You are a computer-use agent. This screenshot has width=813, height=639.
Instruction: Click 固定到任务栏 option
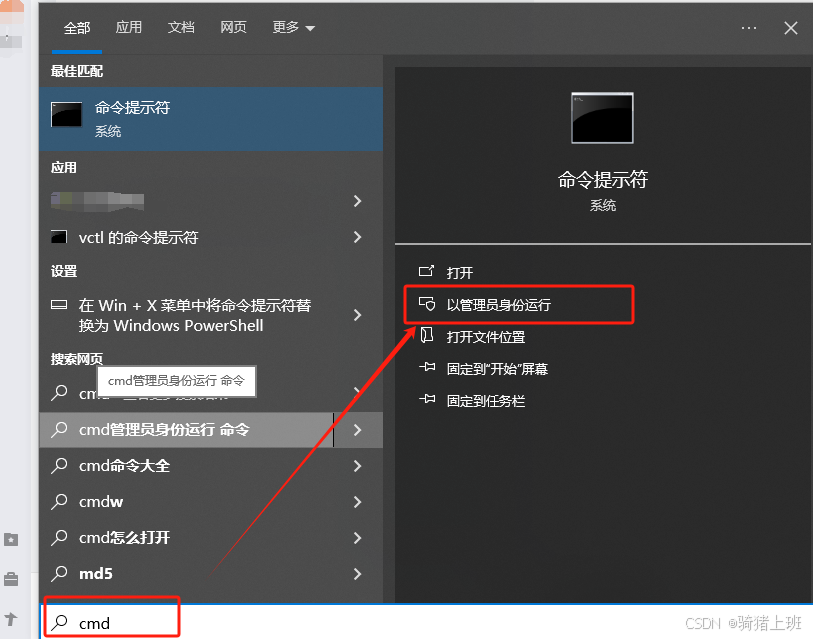tap(486, 401)
